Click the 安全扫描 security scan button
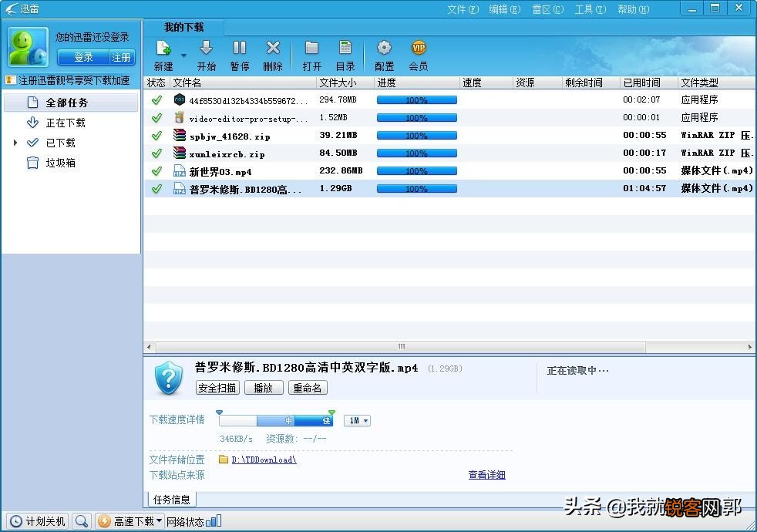The height and width of the screenshot is (532, 757). (217, 388)
